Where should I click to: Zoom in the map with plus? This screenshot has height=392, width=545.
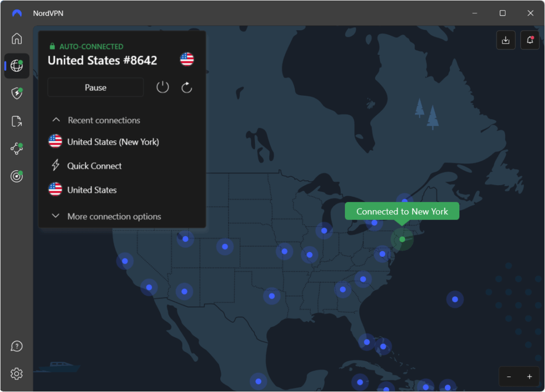pyautogui.click(x=530, y=377)
